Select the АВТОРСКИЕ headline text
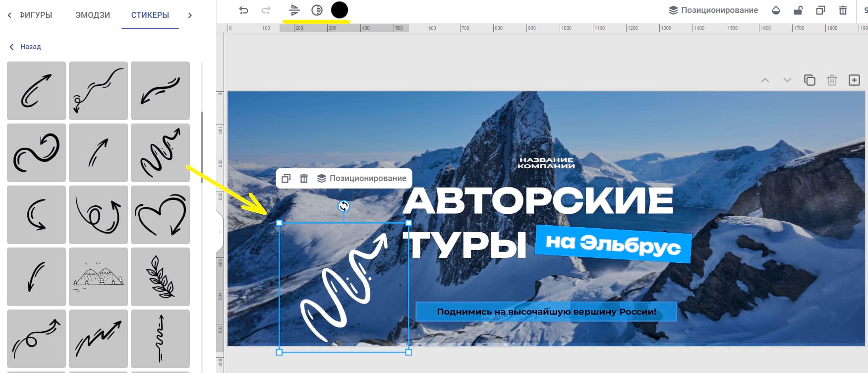The height and width of the screenshot is (373, 868). pos(539,200)
